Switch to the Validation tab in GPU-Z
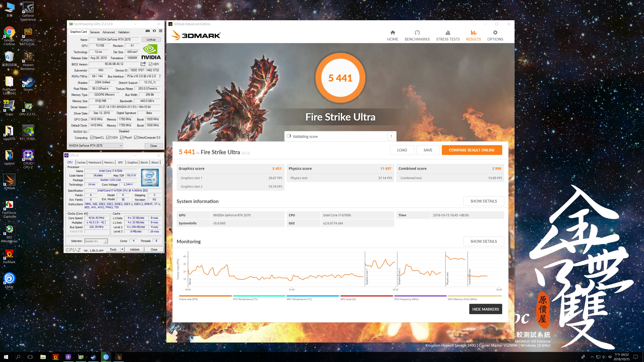The image size is (644, 362). pos(123,32)
